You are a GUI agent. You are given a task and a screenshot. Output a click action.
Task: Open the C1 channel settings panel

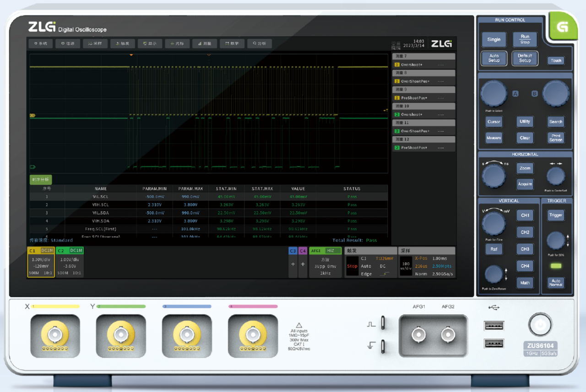tap(41, 263)
